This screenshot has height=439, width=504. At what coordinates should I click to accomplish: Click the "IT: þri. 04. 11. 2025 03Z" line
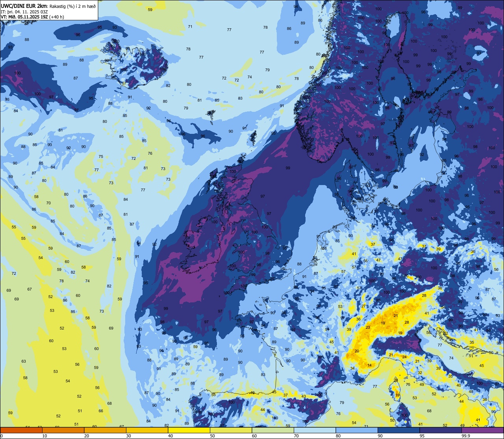[x=24, y=11]
